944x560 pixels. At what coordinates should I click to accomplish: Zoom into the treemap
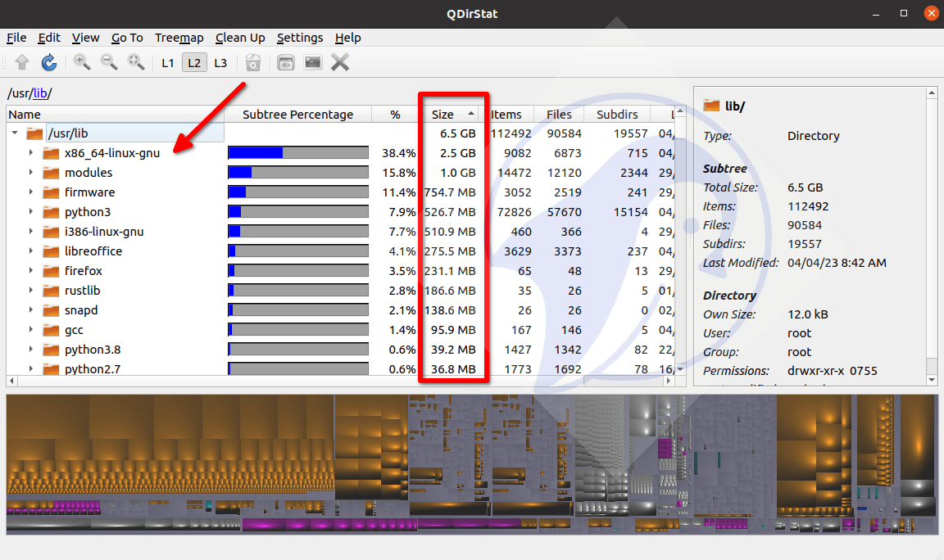click(x=81, y=62)
